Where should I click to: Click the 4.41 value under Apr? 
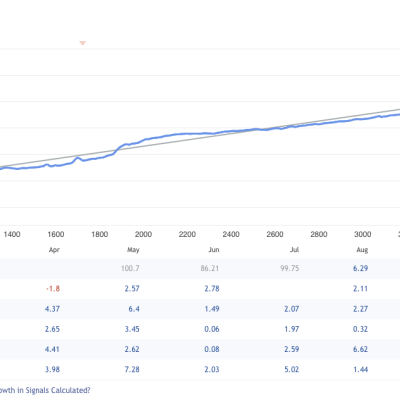[52, 349]
